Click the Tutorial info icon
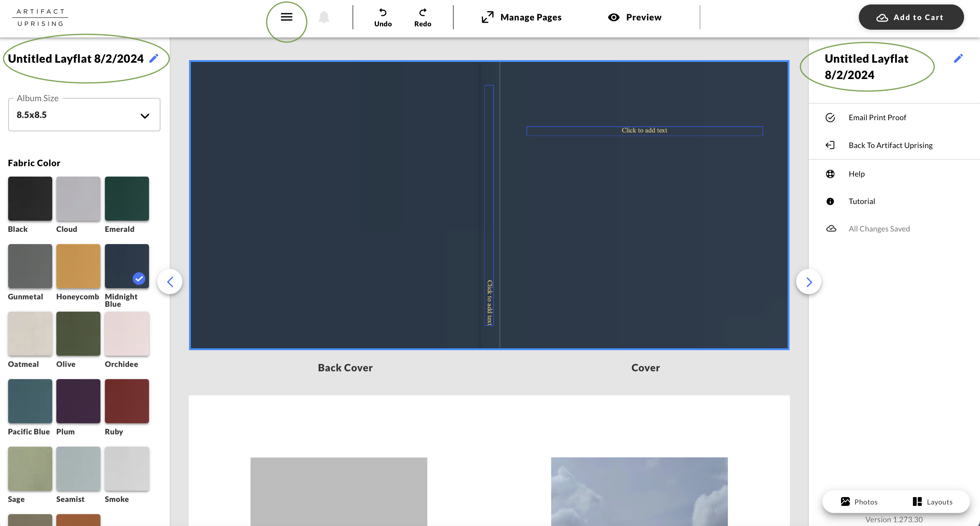 click(830, 201)
